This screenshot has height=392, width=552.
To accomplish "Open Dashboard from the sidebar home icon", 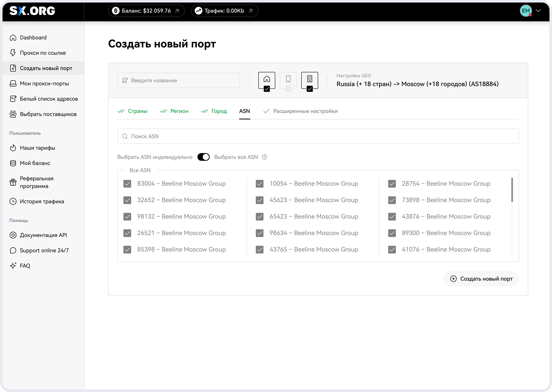I will [13, 38].
